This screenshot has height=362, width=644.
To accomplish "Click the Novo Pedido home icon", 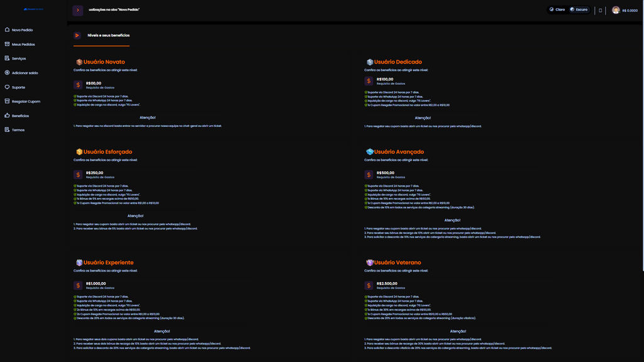I will pyautogui.click(x=7, y=30).
